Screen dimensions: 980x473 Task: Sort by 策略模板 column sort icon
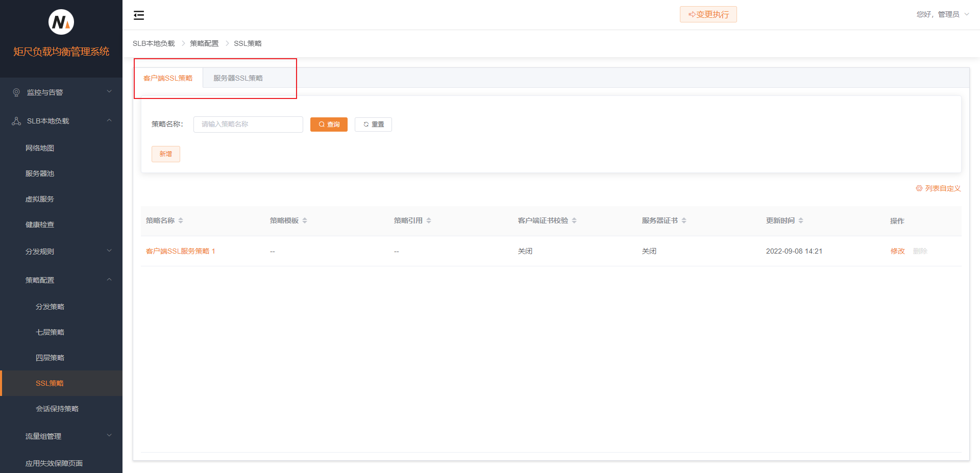(x=305, y=220)
